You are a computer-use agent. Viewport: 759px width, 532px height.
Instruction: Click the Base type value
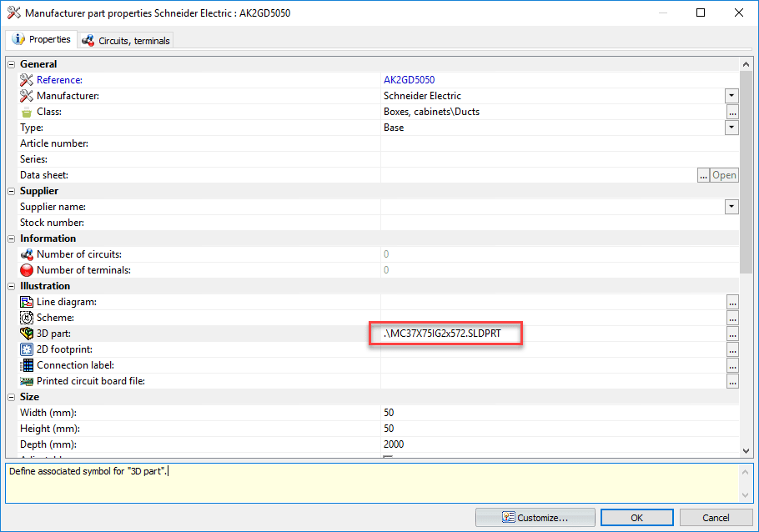394,128
